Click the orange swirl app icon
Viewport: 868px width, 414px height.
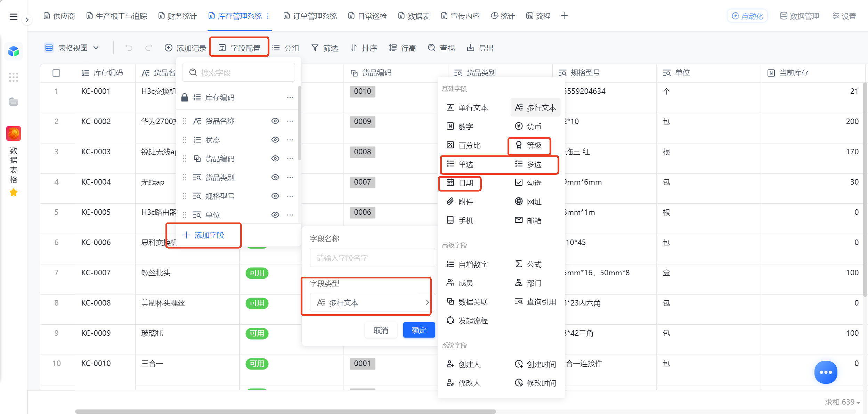point(14,133)
